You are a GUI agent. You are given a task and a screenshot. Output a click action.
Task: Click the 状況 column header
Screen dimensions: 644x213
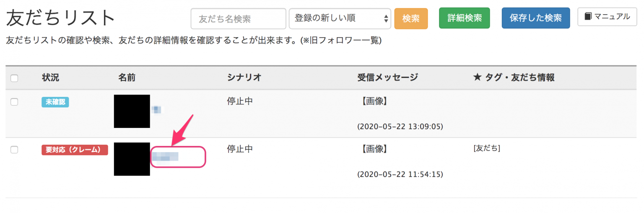(50, 78)
